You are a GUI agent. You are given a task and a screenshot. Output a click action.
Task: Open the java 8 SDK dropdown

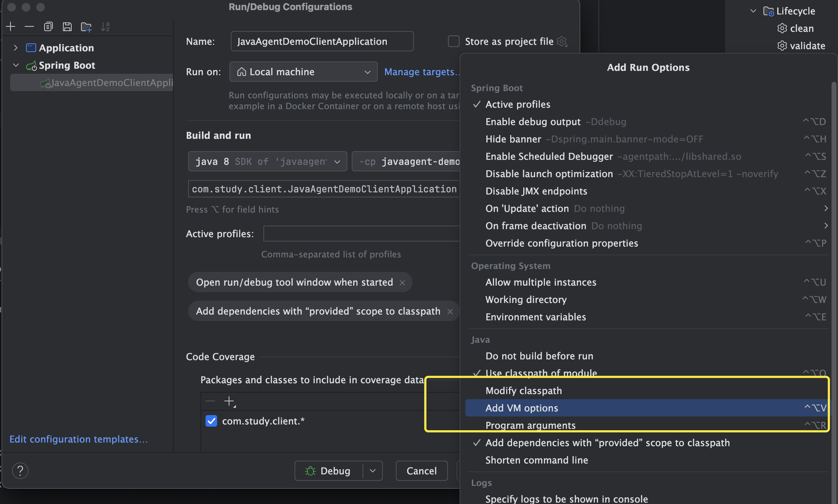pos(267,161)
